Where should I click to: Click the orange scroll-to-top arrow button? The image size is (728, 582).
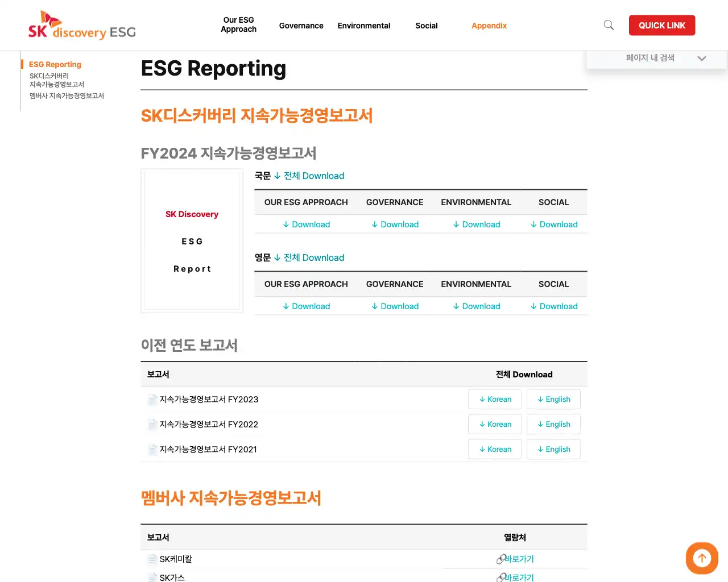(x=702, y=558)
